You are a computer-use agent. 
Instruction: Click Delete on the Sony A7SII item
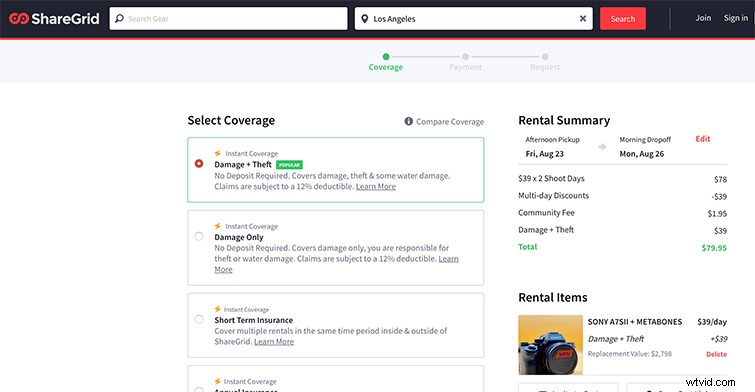716,354
